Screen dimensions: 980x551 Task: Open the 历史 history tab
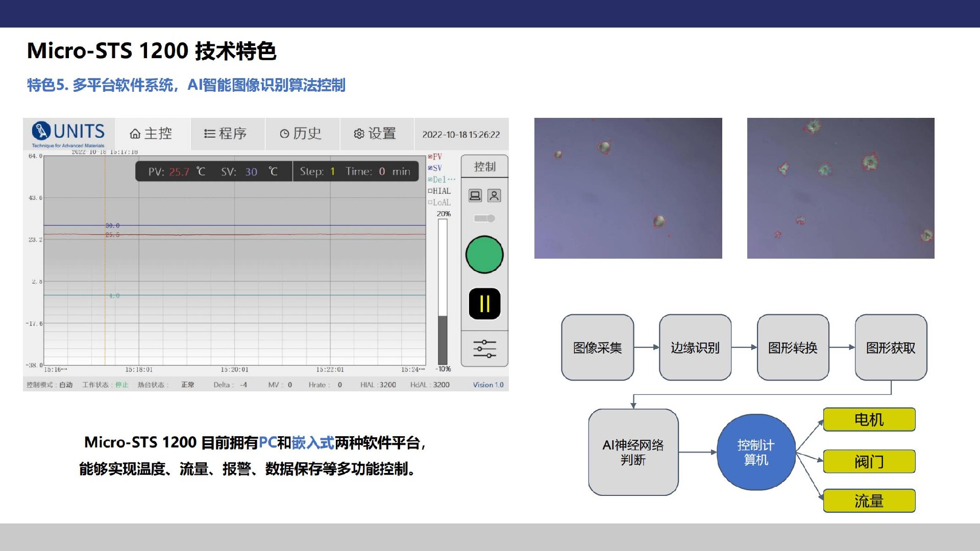point(301,134)
